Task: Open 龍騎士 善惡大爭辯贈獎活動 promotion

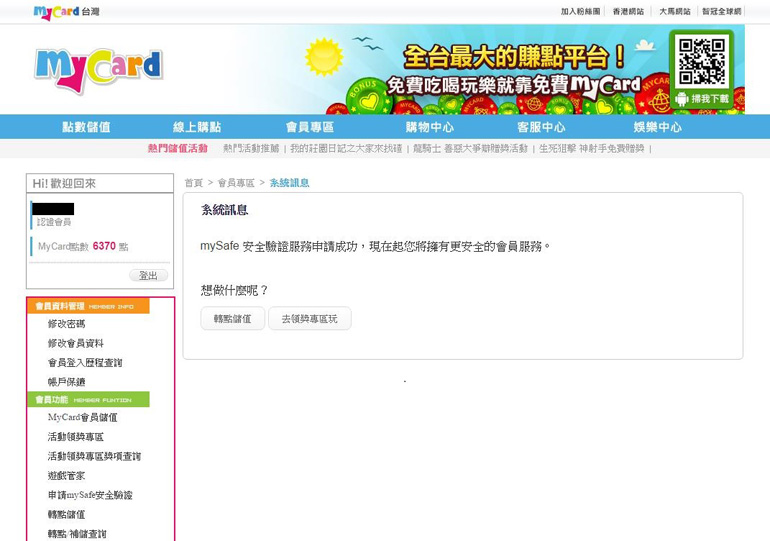Action: point(470,148)
